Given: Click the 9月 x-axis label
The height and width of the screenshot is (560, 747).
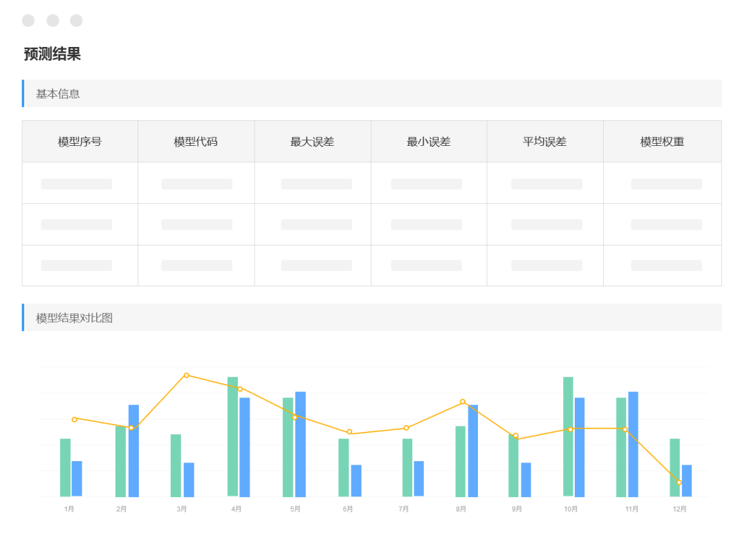Looking at the screenshot, I should [x=517, y=510].
